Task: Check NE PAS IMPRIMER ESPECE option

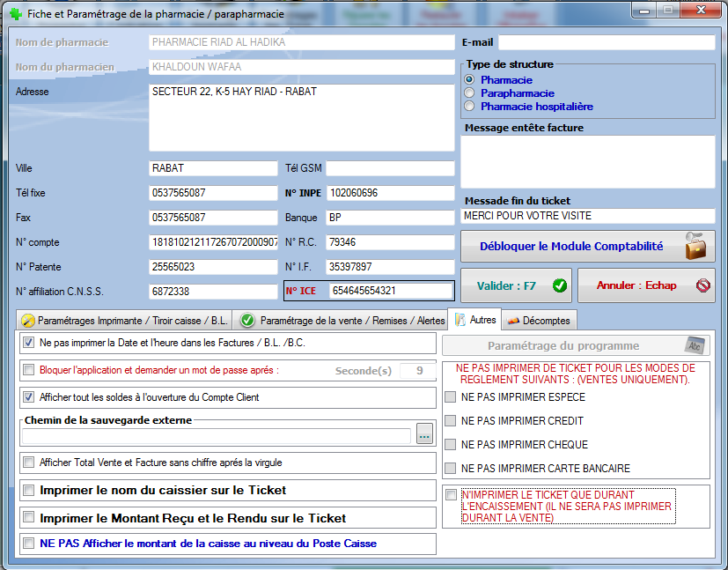Action: (451, 397)
